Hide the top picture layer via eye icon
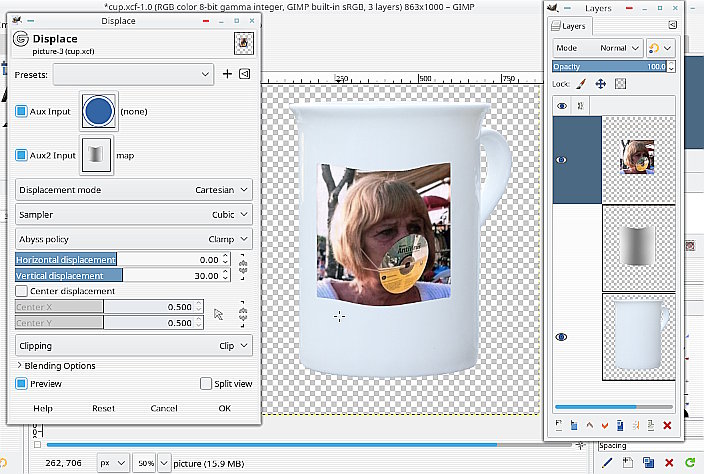The image size is (704, 474). [561, 159]
